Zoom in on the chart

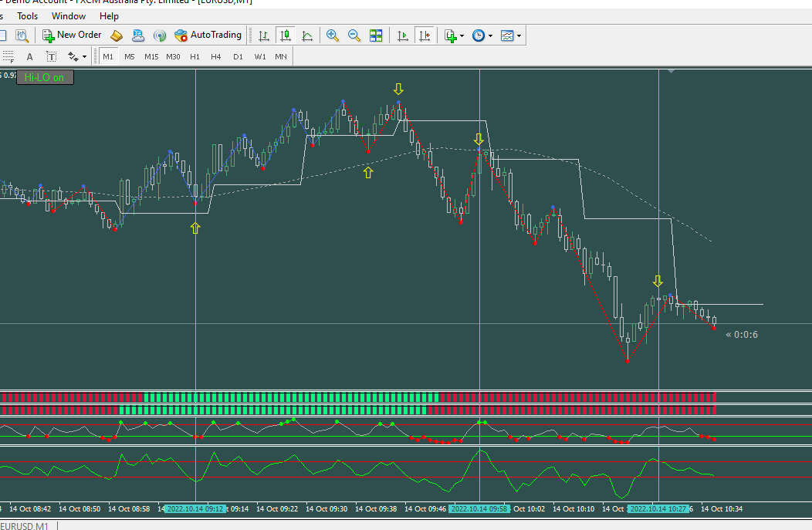[333, 35]
